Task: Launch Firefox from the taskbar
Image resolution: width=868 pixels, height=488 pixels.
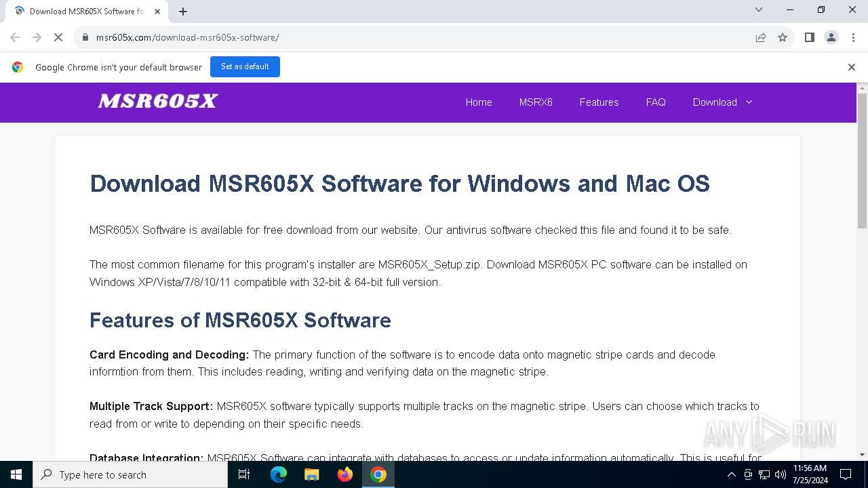Action: (x=344, y=474)
